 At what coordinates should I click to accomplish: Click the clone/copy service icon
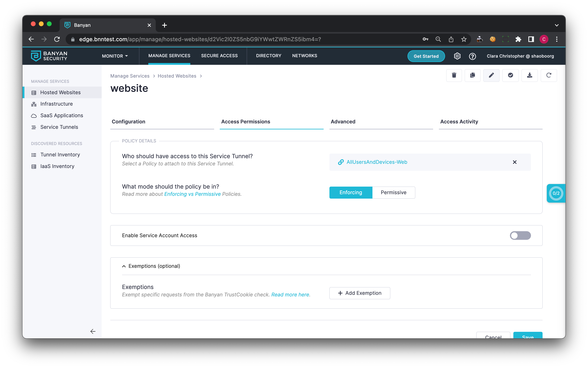(472, 75)
